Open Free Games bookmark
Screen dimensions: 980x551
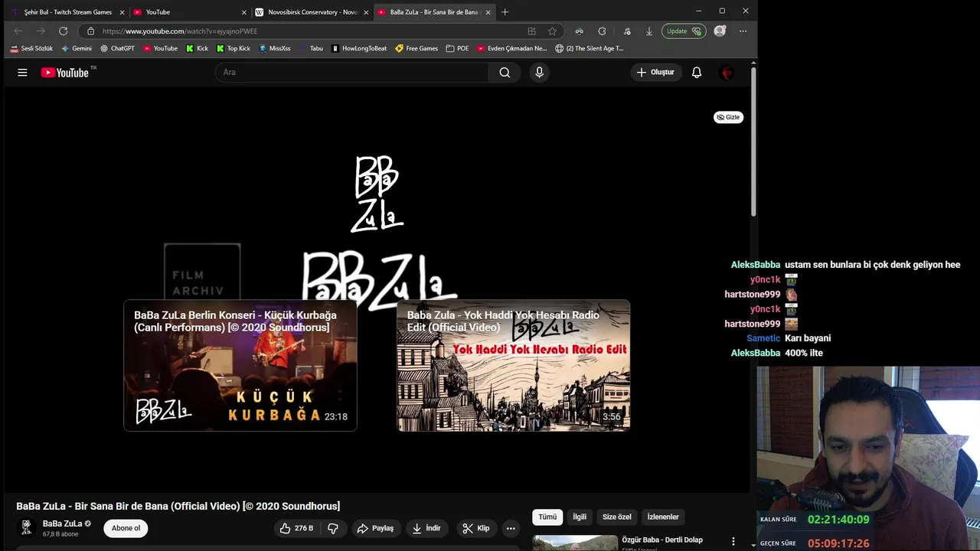[x=416, y=48]
